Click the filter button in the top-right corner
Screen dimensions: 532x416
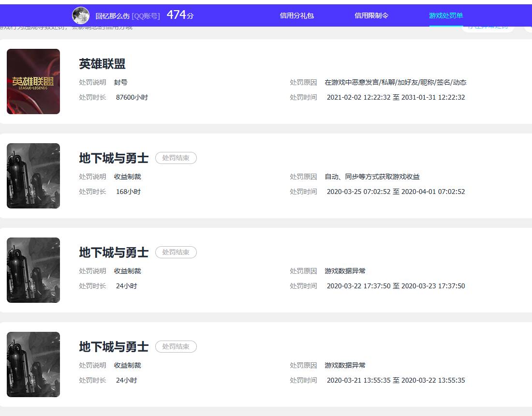(x=488, y=28)
